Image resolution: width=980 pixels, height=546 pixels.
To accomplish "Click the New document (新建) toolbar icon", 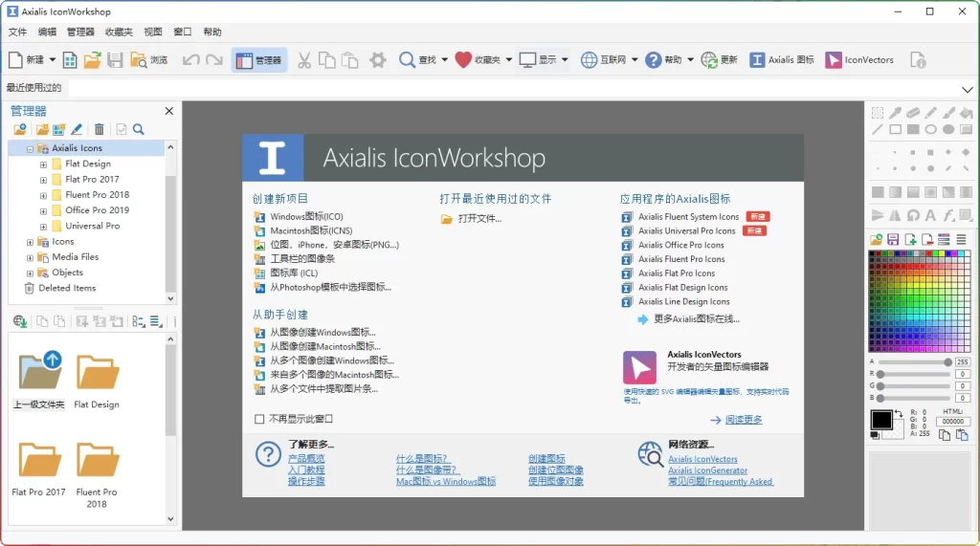I will click(16, 60).
